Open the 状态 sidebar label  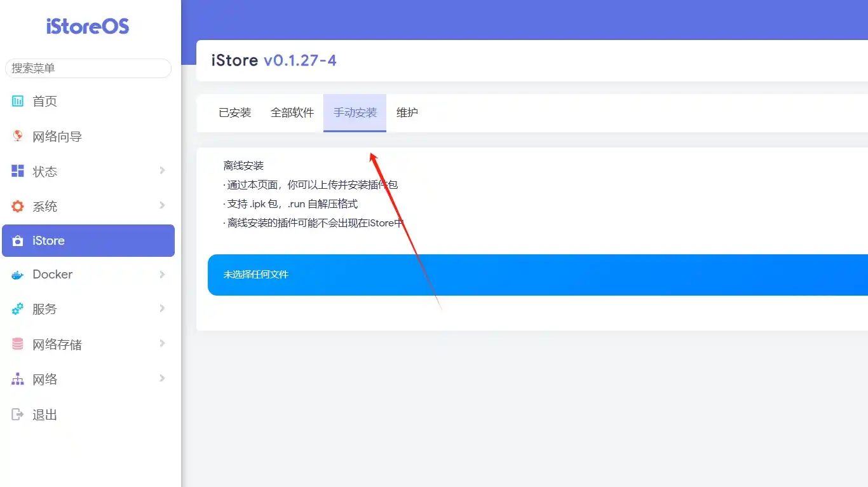45,172
